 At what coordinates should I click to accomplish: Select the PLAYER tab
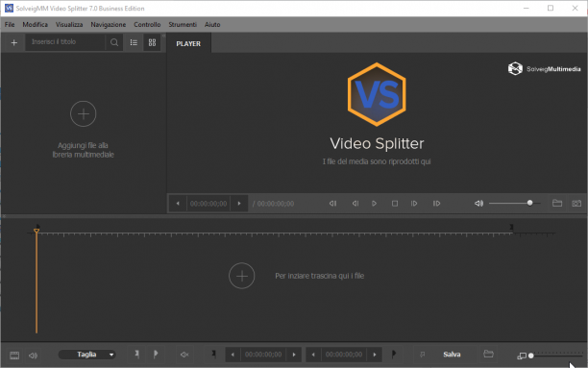[x=188, y=43]
